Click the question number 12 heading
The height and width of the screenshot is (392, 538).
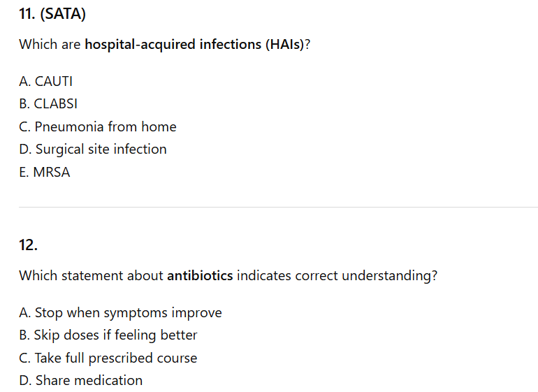pyautogui.click(x=28, y=245)
